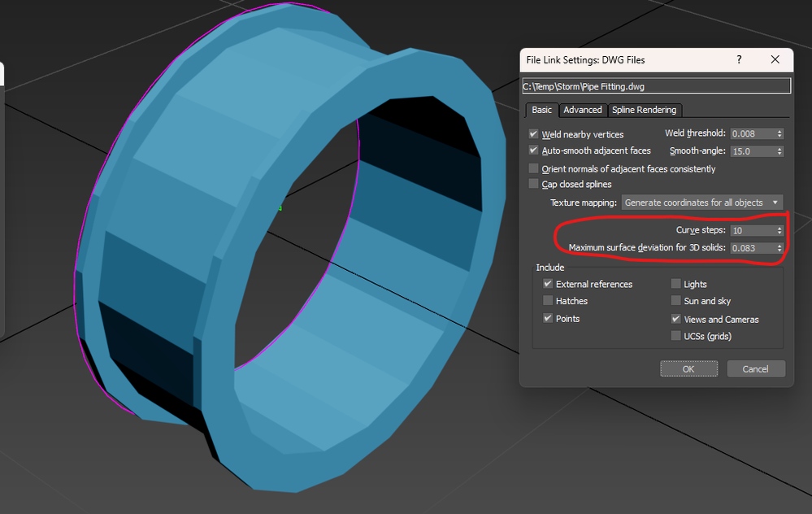Click Cancel button in dialog
This screenshot has height=514, width=812.
point(756,369)
